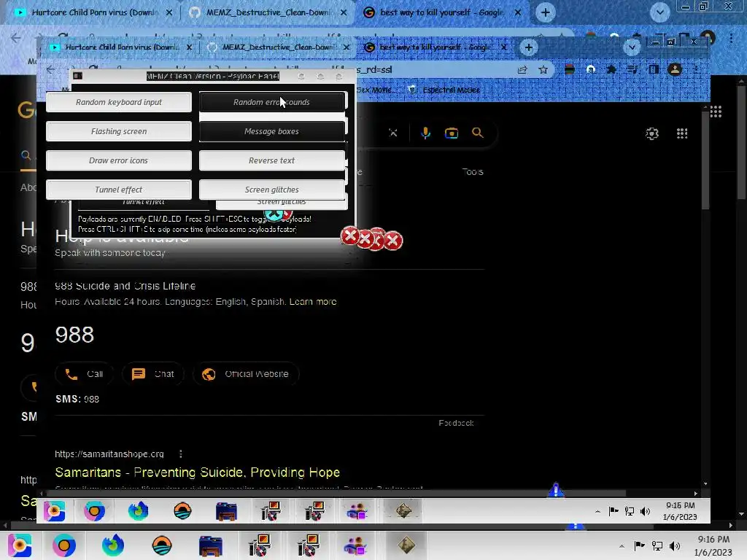Open Google Lens camera search icon
Image resolution: width=747 pixels, height=560 pixels.
[452, 133]
